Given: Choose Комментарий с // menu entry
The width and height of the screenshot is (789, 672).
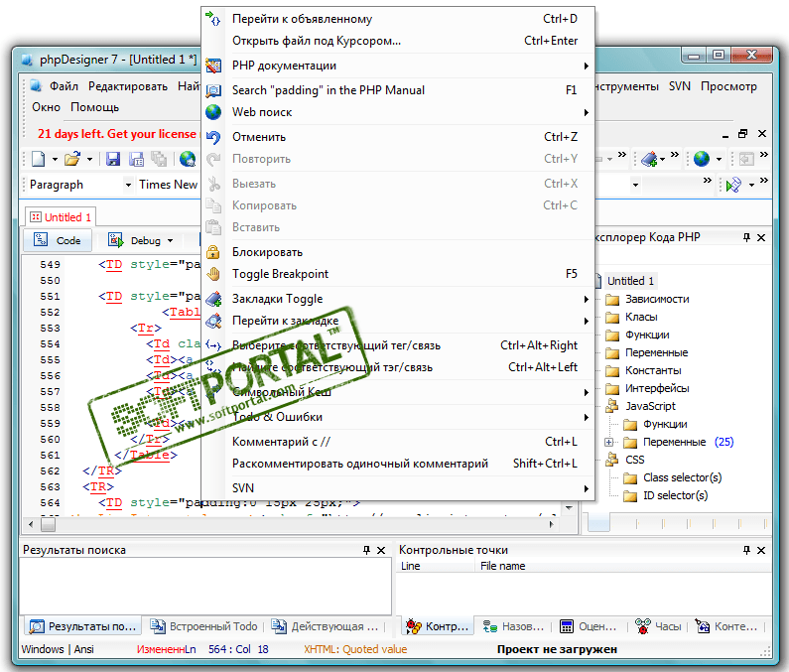Looking at the screenshot, I should click(x=398, y=442).
